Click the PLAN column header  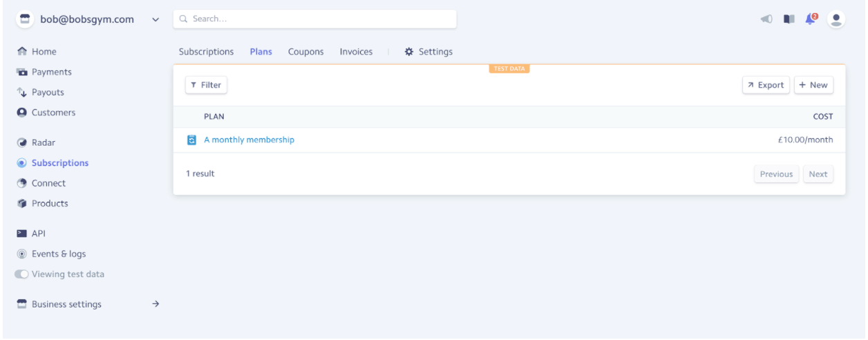214,117
